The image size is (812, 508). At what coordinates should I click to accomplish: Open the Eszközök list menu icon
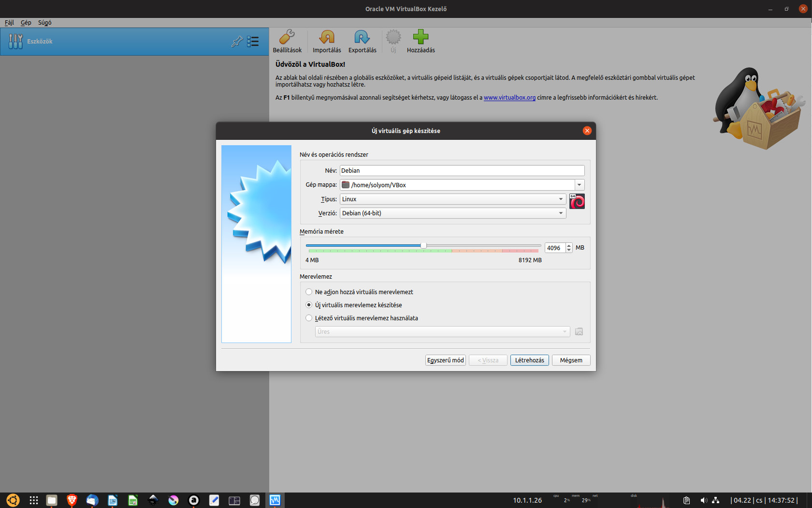(253, 42)
